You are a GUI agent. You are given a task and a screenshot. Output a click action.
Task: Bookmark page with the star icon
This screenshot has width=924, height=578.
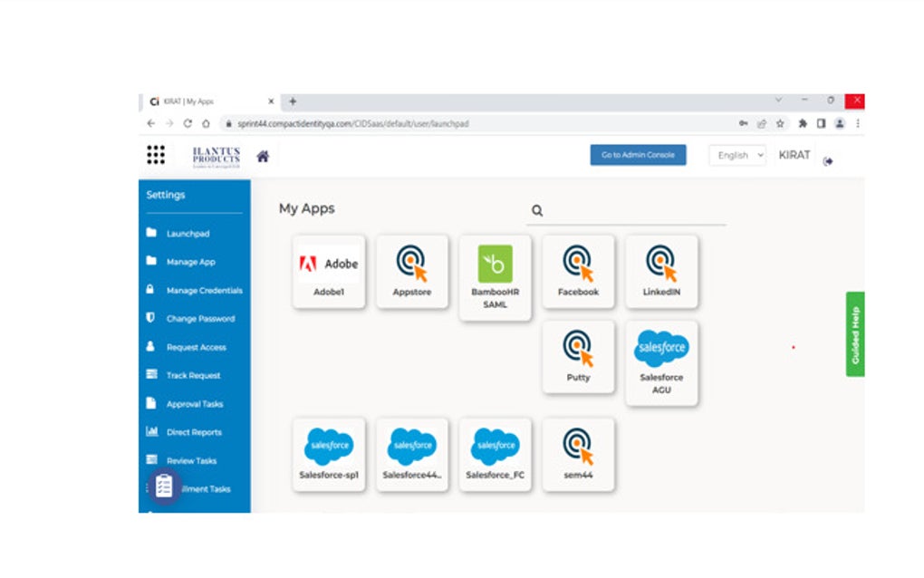[780, 123]
